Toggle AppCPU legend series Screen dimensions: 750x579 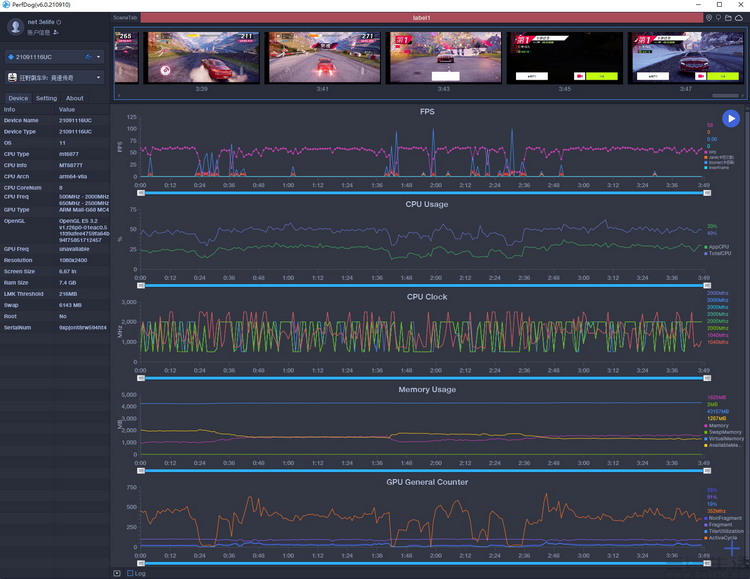717,247
